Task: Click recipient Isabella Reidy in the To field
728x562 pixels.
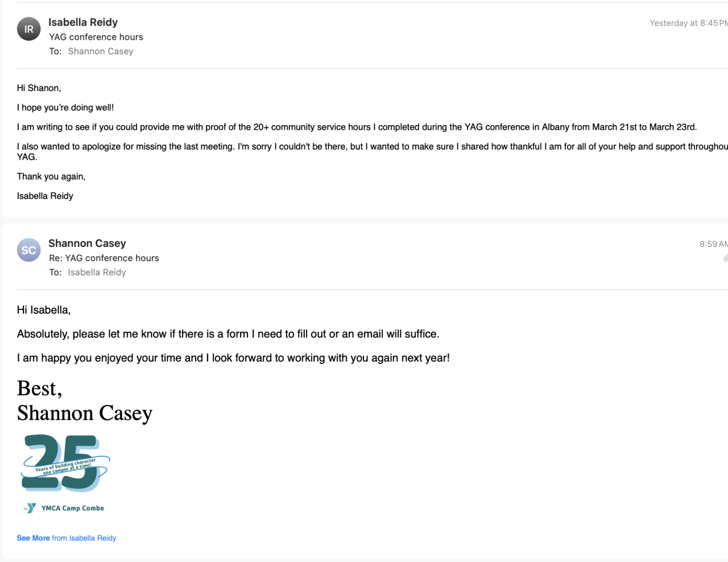Action: pyautogui.click(x=97, y=272)
